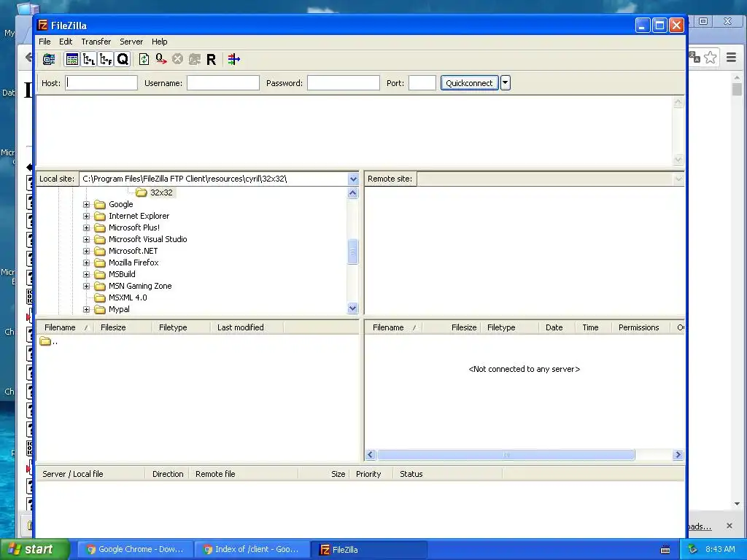Click local tree scrollbar up arrow

click(352, 192)
